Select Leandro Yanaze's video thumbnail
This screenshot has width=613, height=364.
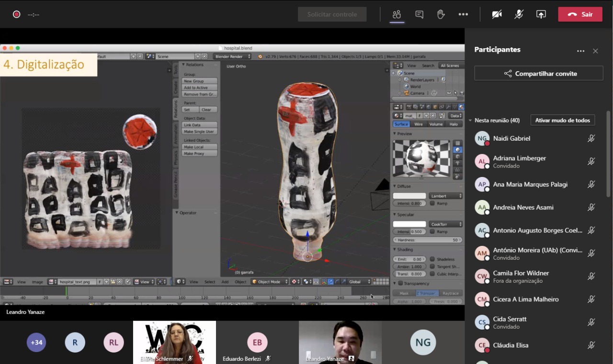coord(340,342)
